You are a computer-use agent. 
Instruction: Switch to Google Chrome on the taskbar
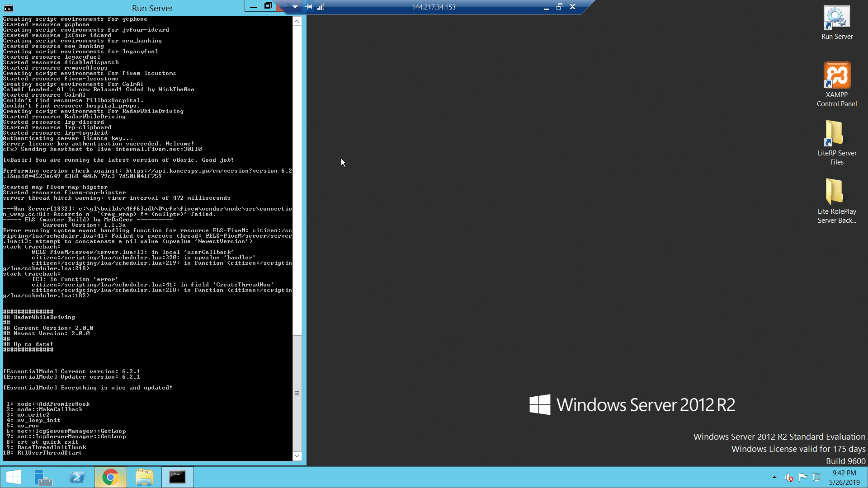point(110,477)
